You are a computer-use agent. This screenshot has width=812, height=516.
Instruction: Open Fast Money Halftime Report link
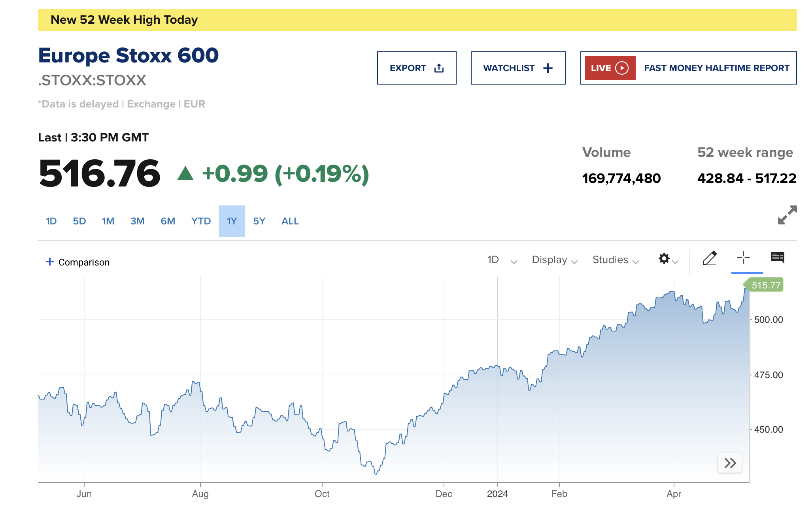point(716,68)
